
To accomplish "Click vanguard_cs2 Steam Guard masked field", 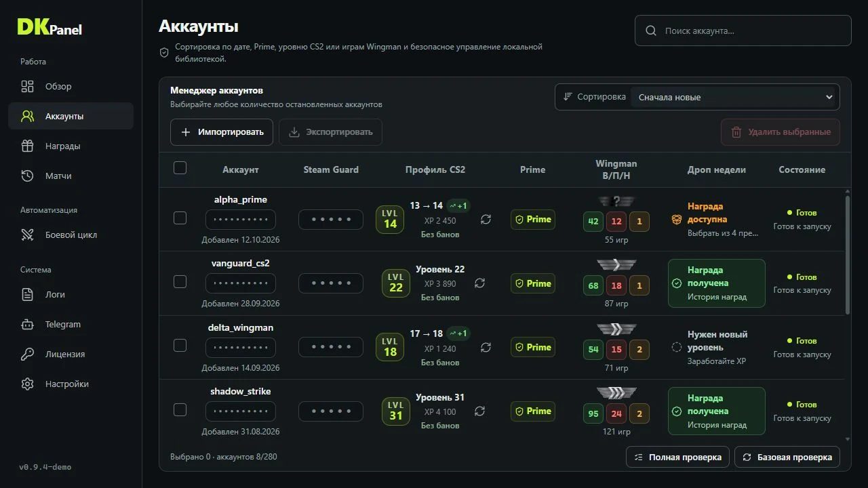I will click(331, 283).
